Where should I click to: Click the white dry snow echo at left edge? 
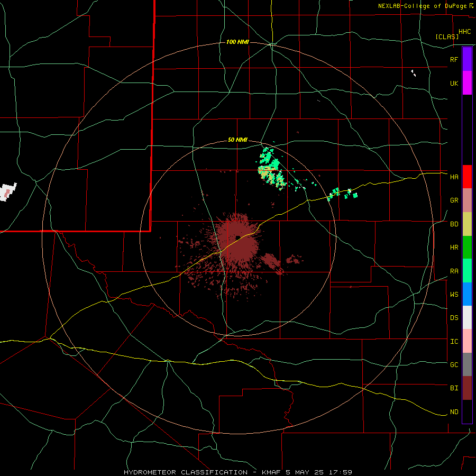pyautogui.click(x=7, y=192)
